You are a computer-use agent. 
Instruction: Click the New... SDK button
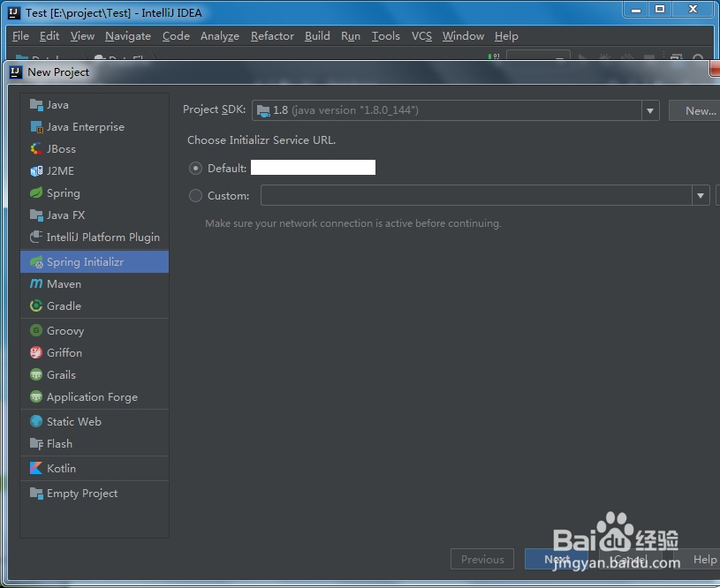(x=694, y=110)
